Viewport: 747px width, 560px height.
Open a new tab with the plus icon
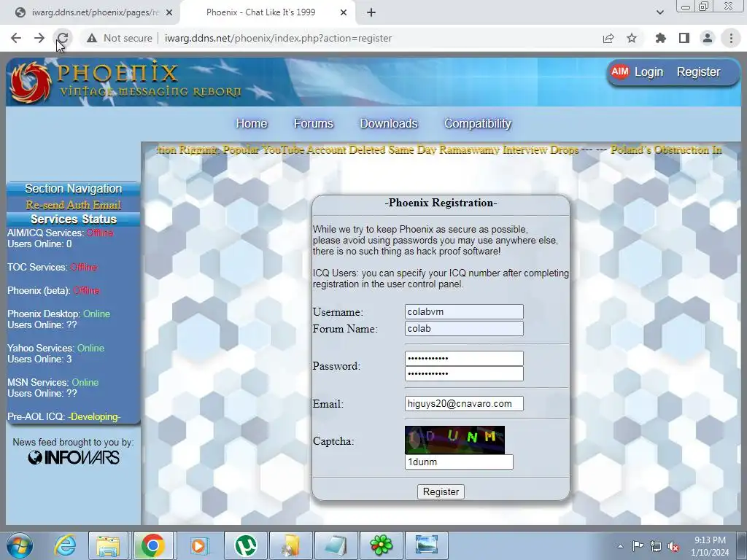coord(371,12)
